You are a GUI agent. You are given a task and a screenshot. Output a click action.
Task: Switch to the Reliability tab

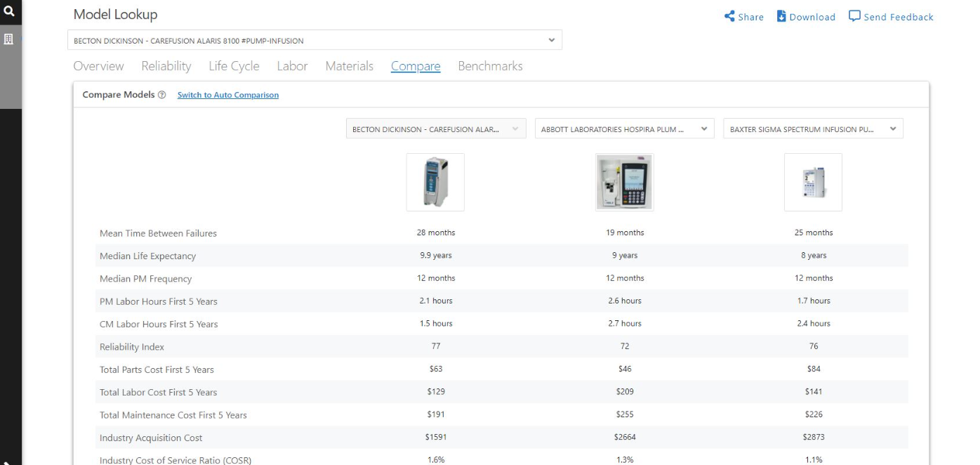166,66
